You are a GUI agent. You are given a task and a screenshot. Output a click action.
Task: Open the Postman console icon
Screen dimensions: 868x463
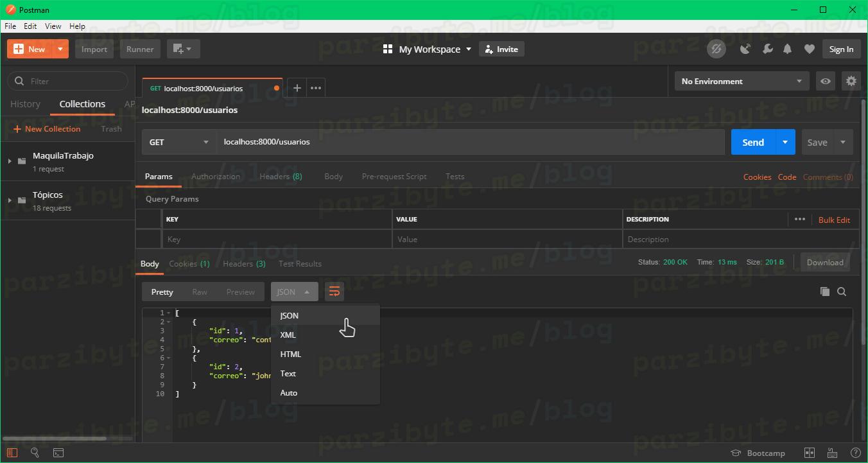(58, 453)
